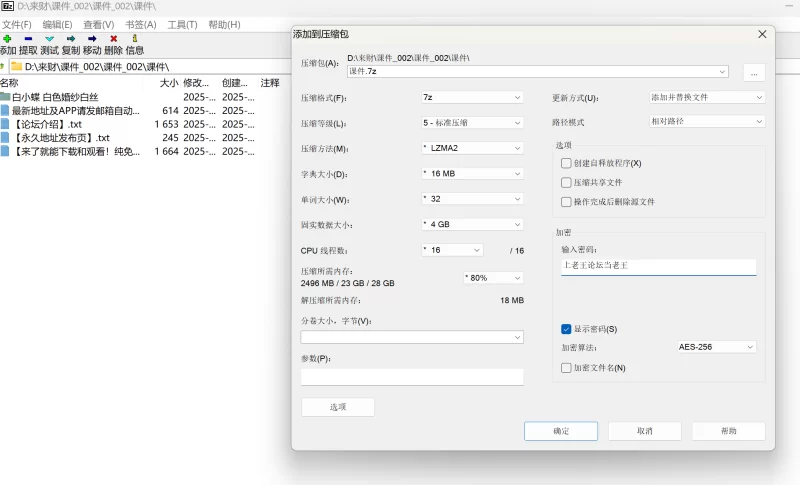Open 工具(T) menu
Image resolution: width=800 pixels, height=485 pixels.
coord(182,24)
